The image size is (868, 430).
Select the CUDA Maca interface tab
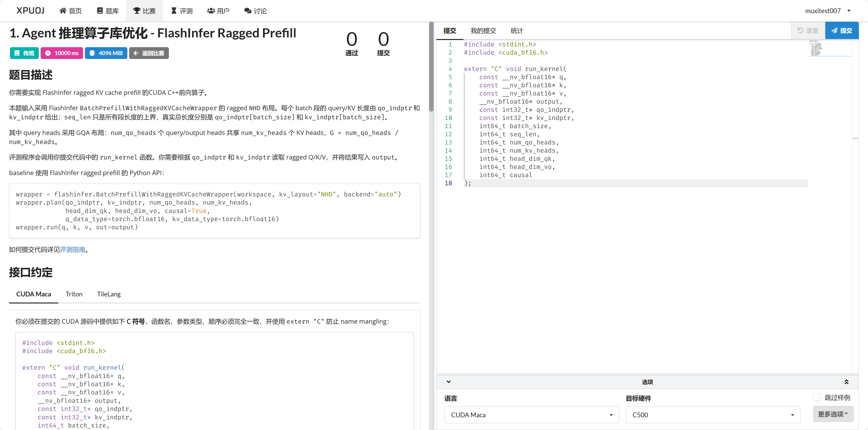click(x=34, y=294)
